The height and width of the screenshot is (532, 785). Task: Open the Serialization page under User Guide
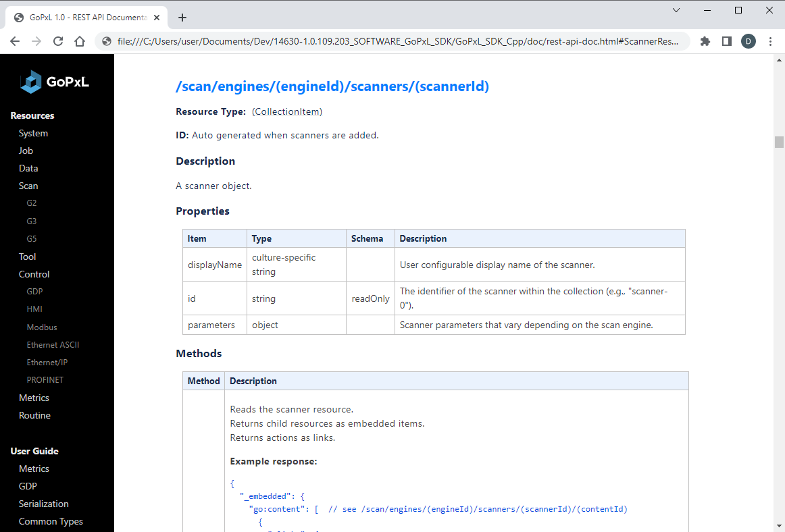[x=43, y=503]
